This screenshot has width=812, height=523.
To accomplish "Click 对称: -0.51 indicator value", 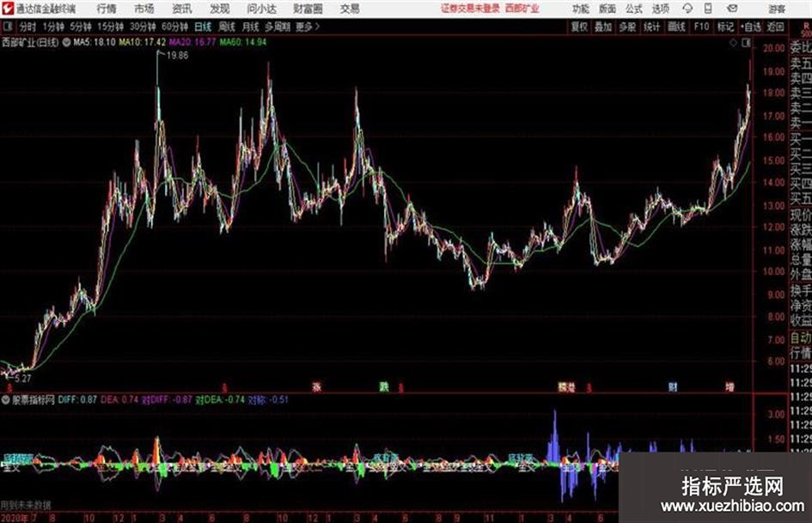I will [268, 399].
